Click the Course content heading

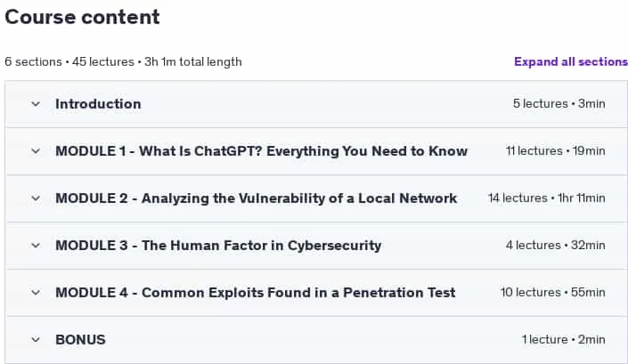coord(82,17)
